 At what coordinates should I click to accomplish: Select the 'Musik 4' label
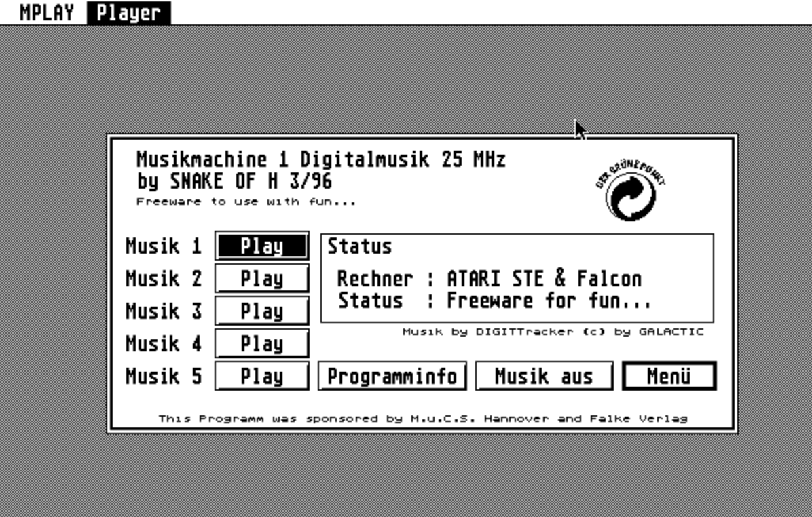(x=164, y=343)
